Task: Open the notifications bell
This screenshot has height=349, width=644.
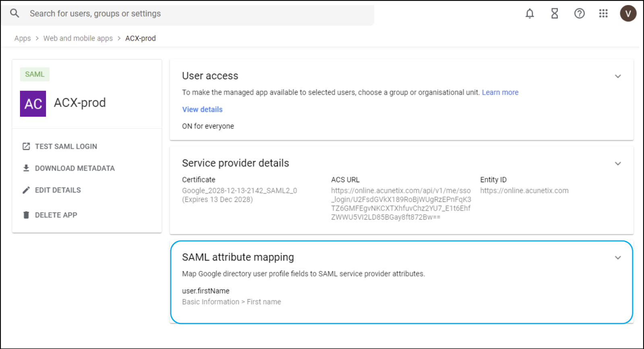Action: click(530, 14)
